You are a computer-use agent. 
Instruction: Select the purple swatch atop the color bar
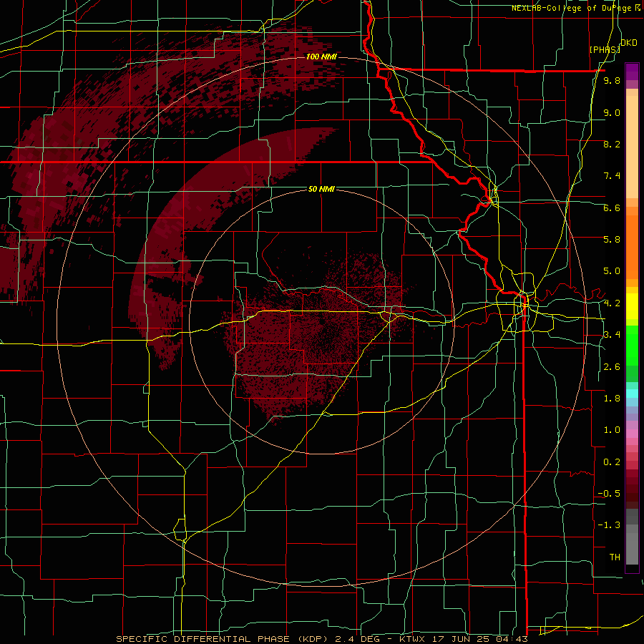click(x=632, y=72)
